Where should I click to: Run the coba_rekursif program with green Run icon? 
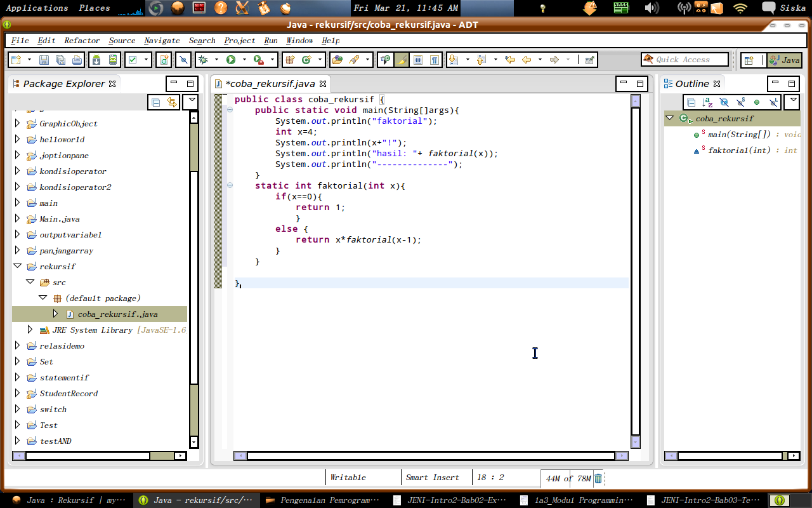pos(230,60)
